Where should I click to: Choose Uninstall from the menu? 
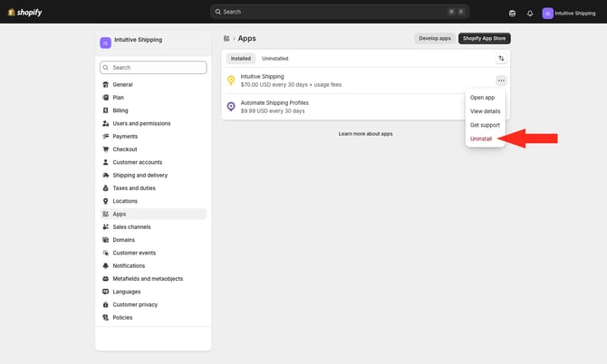481,139
